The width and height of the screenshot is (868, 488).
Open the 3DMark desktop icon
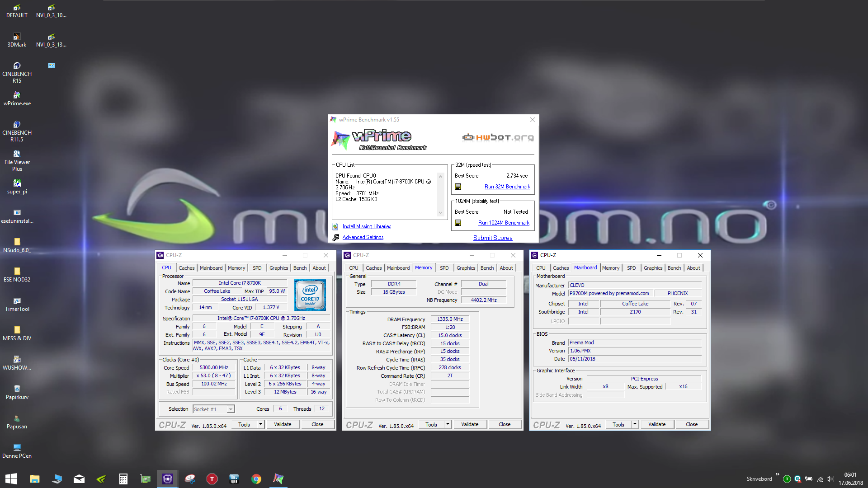click(x=17, y=40)
